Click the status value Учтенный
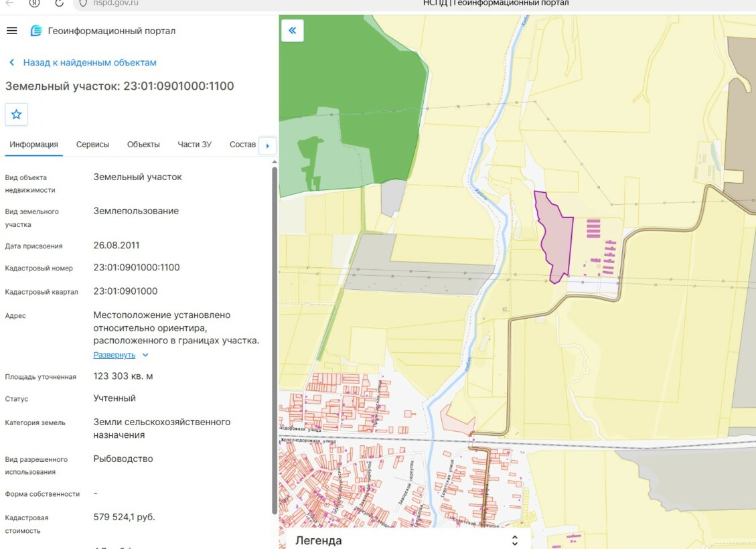Screen dimensions: 756x549 coord(115,398)
